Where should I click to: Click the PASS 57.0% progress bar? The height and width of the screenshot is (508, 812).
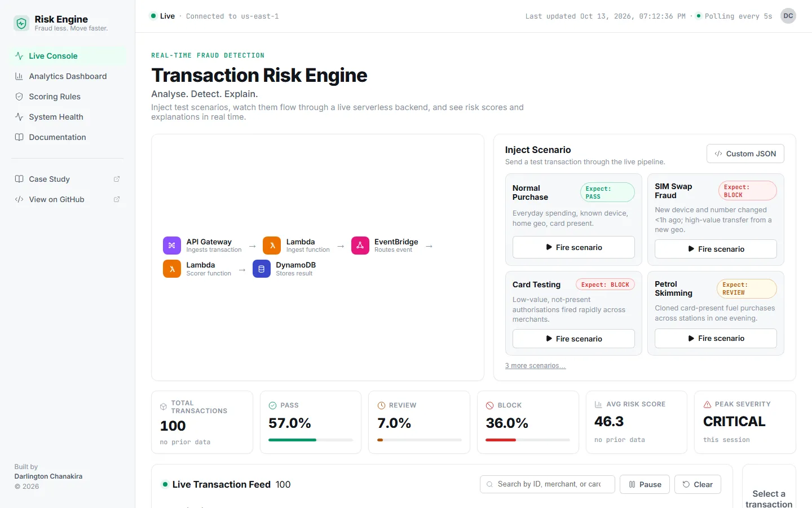coord(311,440)
